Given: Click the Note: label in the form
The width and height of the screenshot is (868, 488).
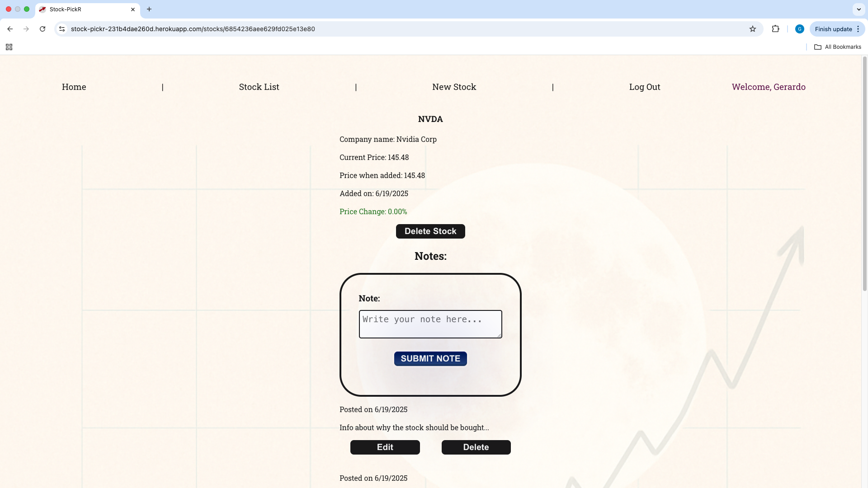Looking at the screenshot, I should pos(369,299).
